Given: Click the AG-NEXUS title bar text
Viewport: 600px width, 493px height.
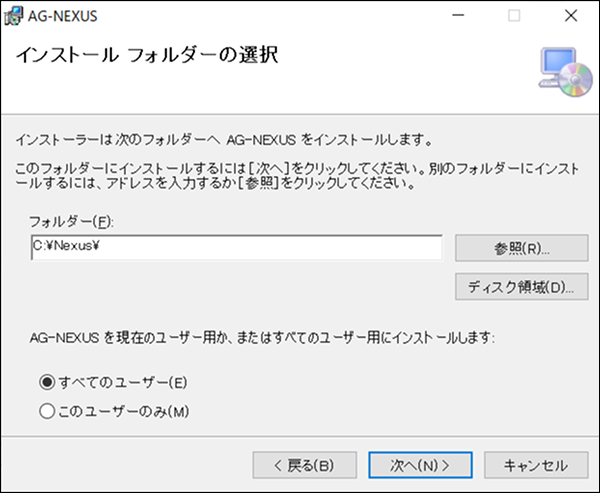Looking at the screenshot, I should pyautogui.click(x=63, y=16).
